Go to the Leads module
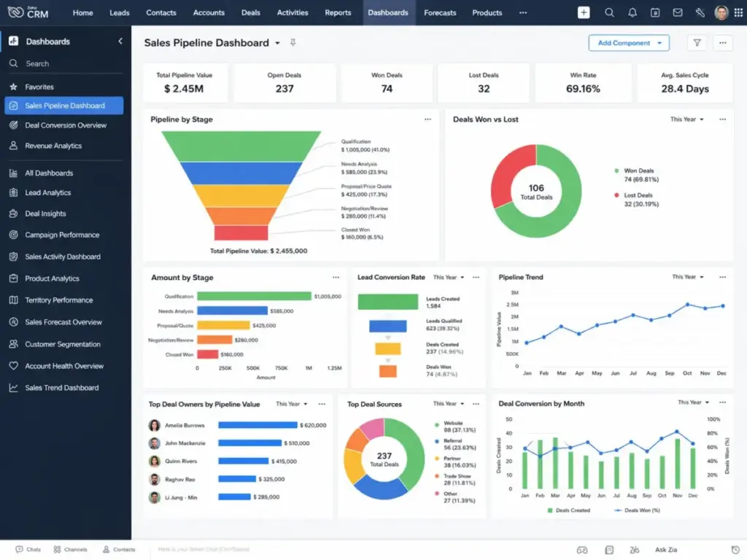The width and height of the screenshot is (747, 560). (120, 13)
